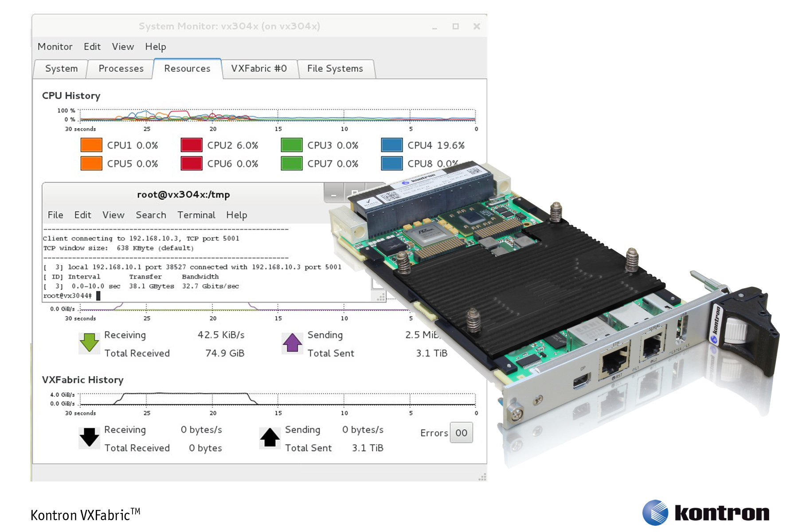Click the CPU1 orange color swatch
798x532 pixels.
pyautogui.click(x=91, y=145)
